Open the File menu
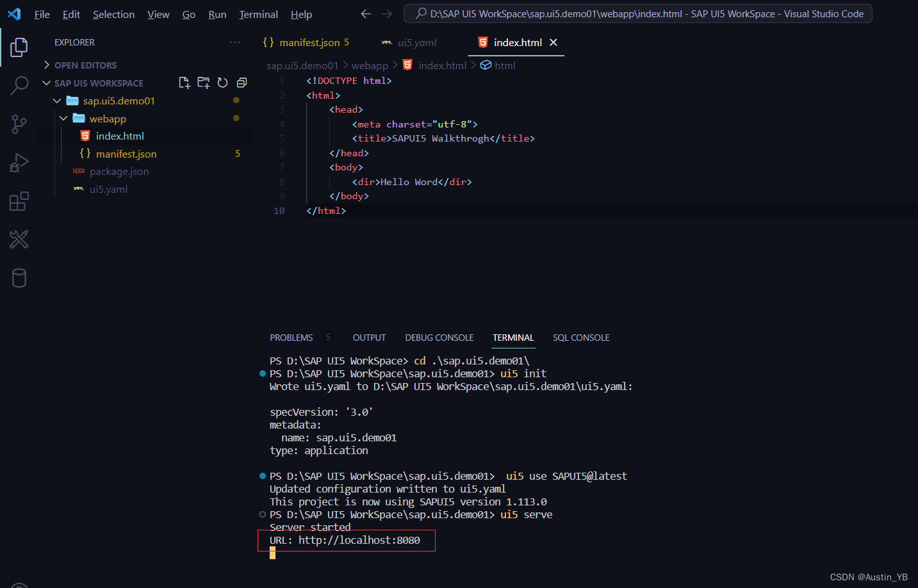 42,14
